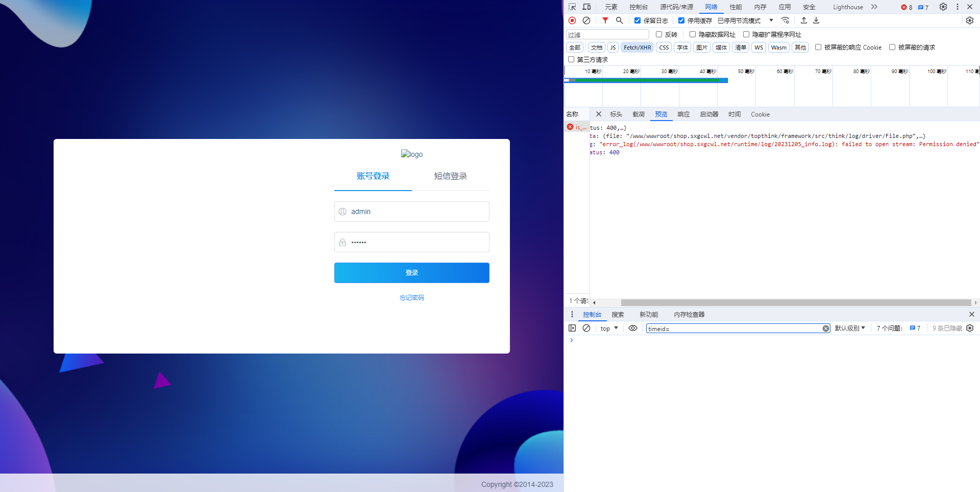Select the CSS filter button
Image resolution: width=980 pixels, height=492 pixels.
pyautogui.click(x=664, y=48)
